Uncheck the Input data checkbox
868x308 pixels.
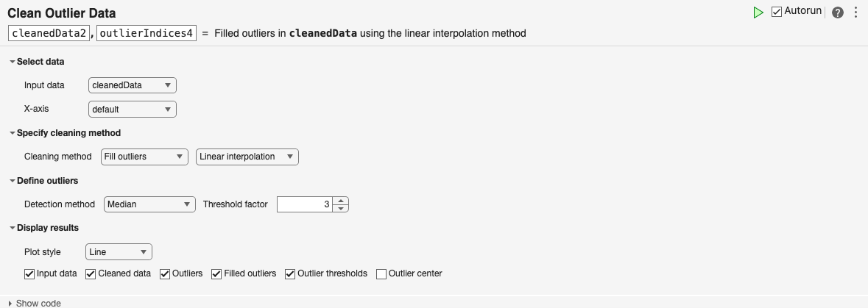30,273
